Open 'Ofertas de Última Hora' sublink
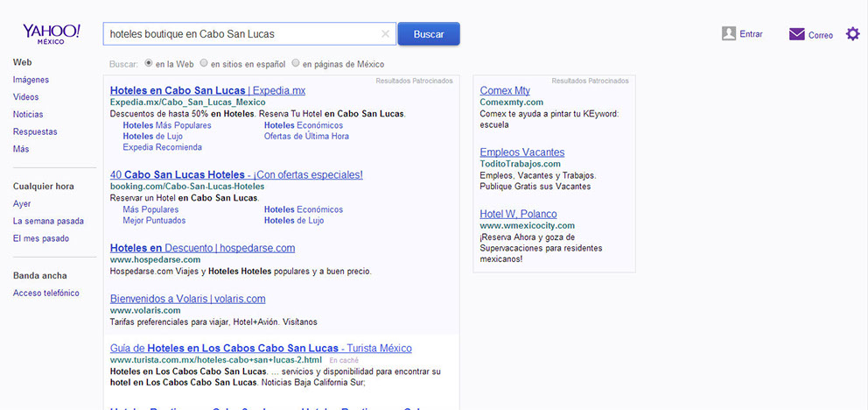Image resolution: width=868 pixels, height=410 pixels. click(306, 137)
